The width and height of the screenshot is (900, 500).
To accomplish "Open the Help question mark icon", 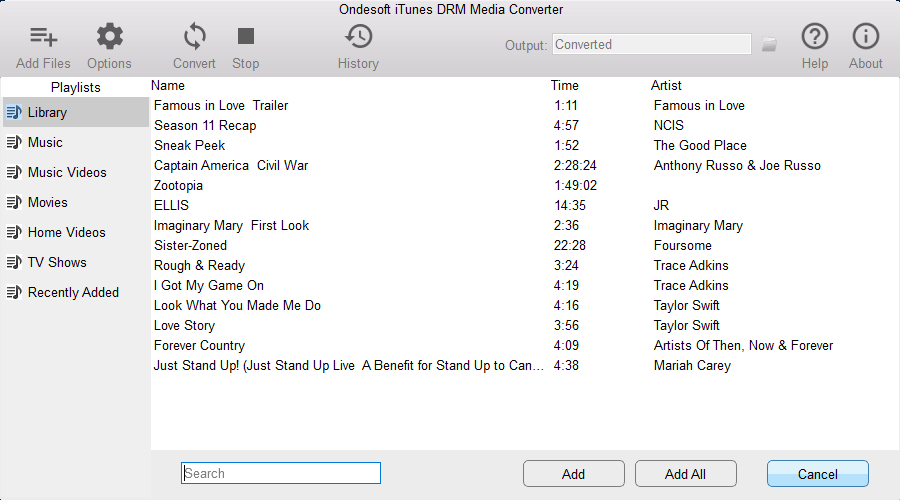I will [815, 37].
